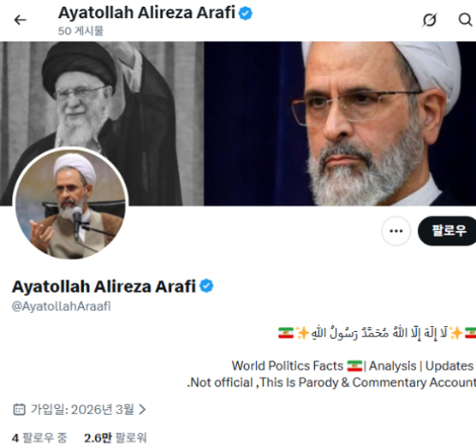This screenshot has height=448, width=476.
Task: Click the Arabic shahada bio line
Action: pyautogui.click(x=377, y=333)
